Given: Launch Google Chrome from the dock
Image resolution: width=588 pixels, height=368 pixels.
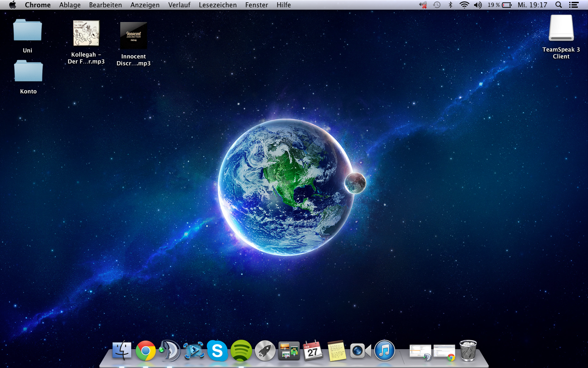Looking at the screenshot, I should 146,351.
